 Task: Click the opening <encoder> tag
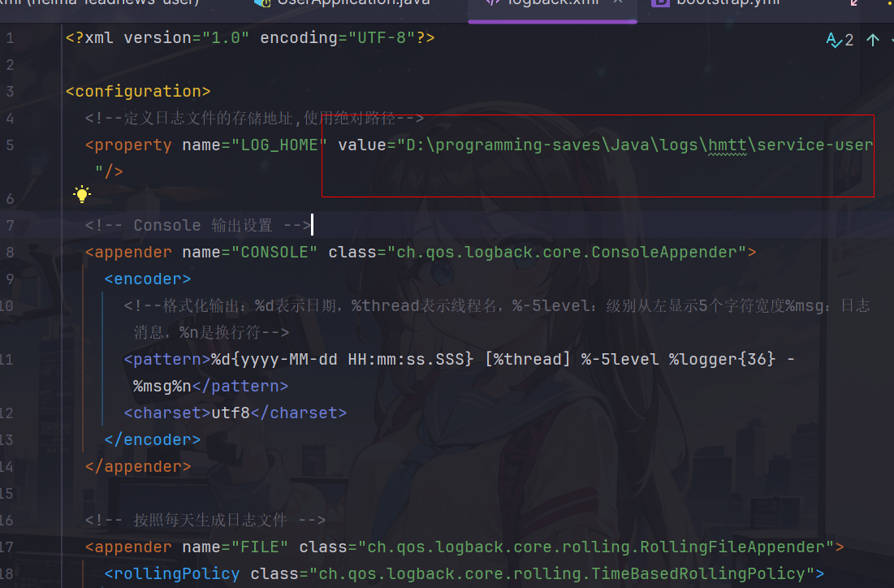point(148,279)
